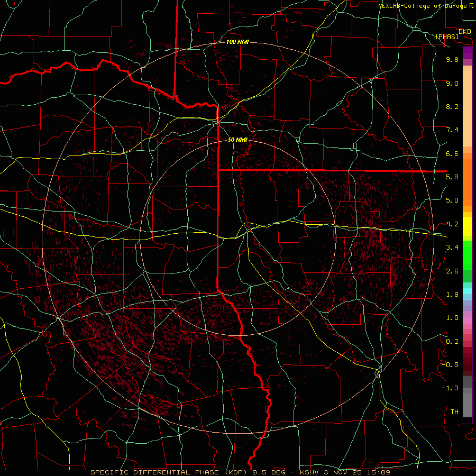This screenshot has height=476, width=476.
Task: Click the 9.0 scale value
Action: (x=452, y=83)
